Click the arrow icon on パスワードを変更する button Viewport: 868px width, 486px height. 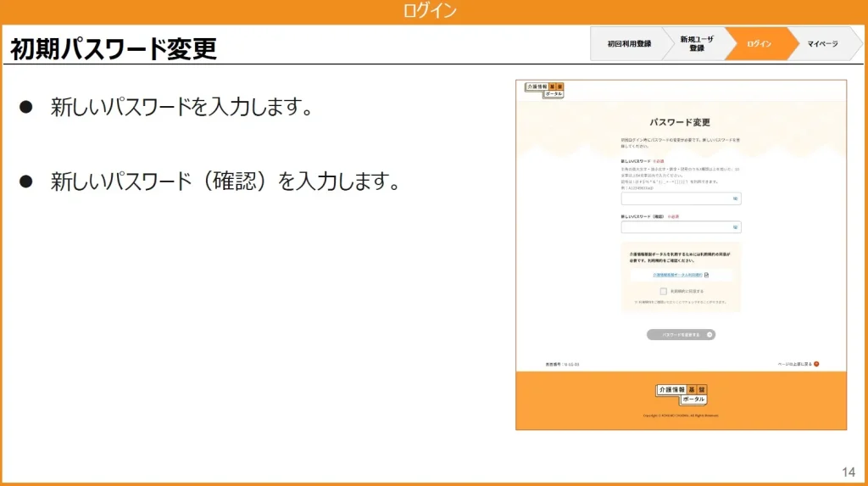709,335
